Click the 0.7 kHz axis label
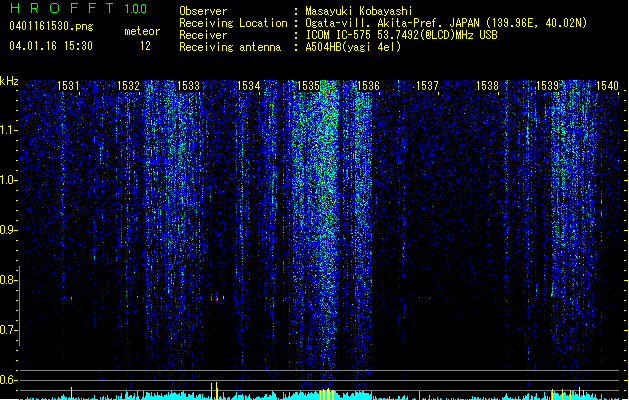The width and height of the screenshot is (629, 400). (8, 330)
